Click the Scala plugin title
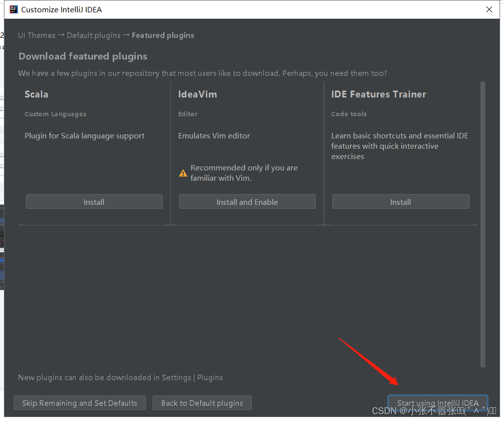Viewport: 504px width, 421px height. tap(36, 94)
